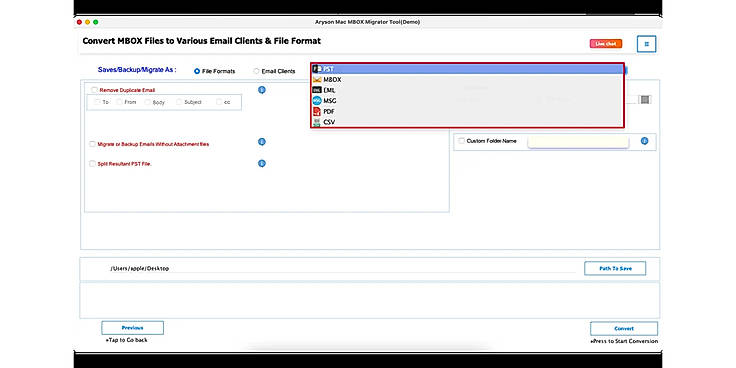Enable Migrate or Backup Emails Without Attachment checkbox
Screen dimensions: 736x368
[x=92, y=144]
